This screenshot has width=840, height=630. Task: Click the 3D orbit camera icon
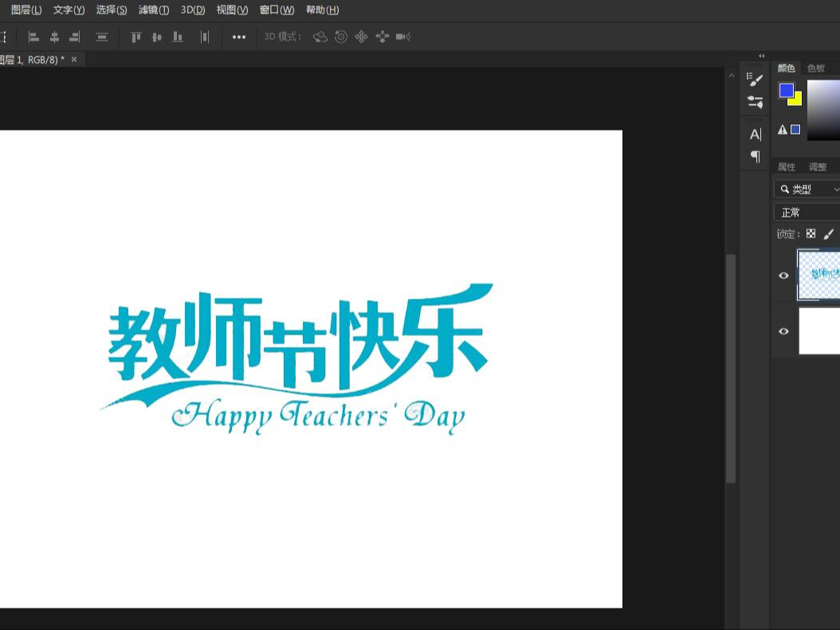pyautogui.click(x=320, y=37)
